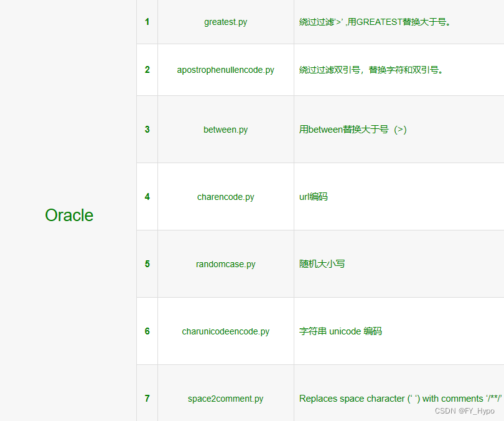Screen dimensions: 504x421
Task: Select row number 4 cell
Action: [x=147, y=197]
